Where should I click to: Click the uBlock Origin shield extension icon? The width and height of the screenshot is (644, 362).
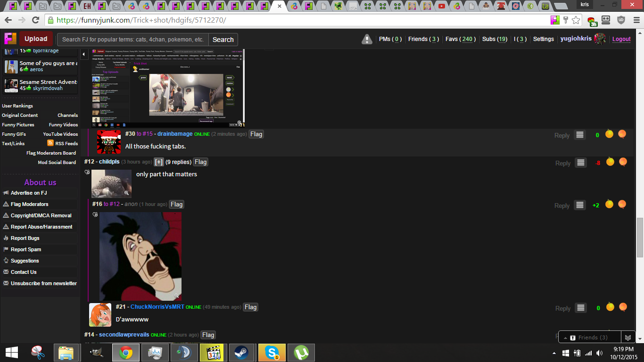(621, 20)
